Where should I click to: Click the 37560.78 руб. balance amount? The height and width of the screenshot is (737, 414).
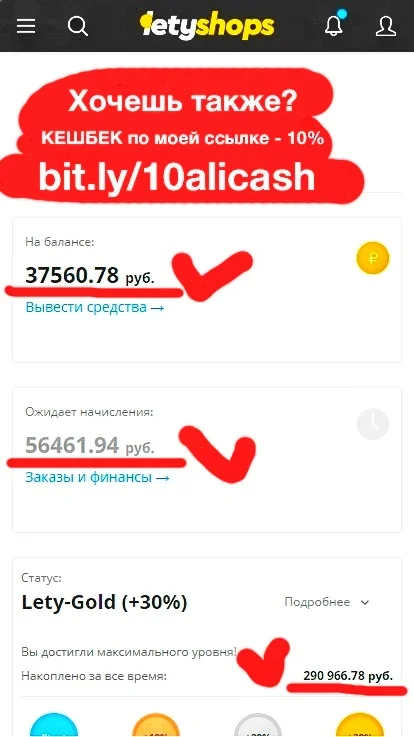90,275
